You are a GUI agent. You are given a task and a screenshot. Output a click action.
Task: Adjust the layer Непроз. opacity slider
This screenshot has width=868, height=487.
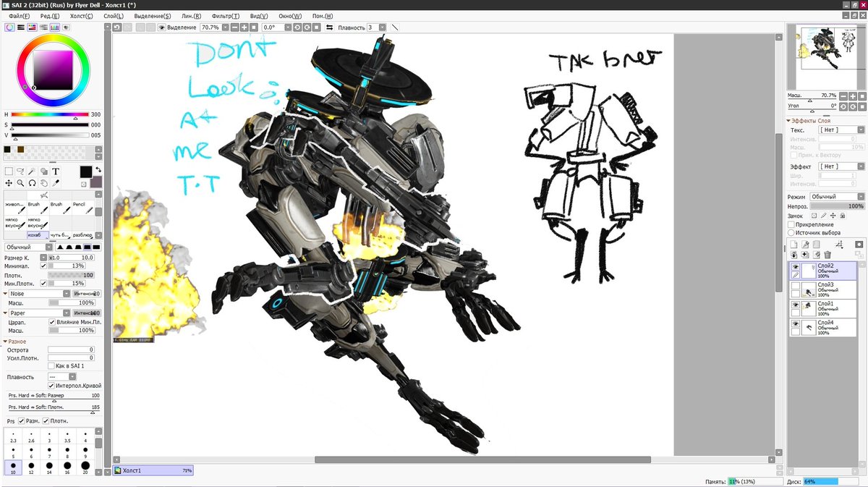click(837, 206)
